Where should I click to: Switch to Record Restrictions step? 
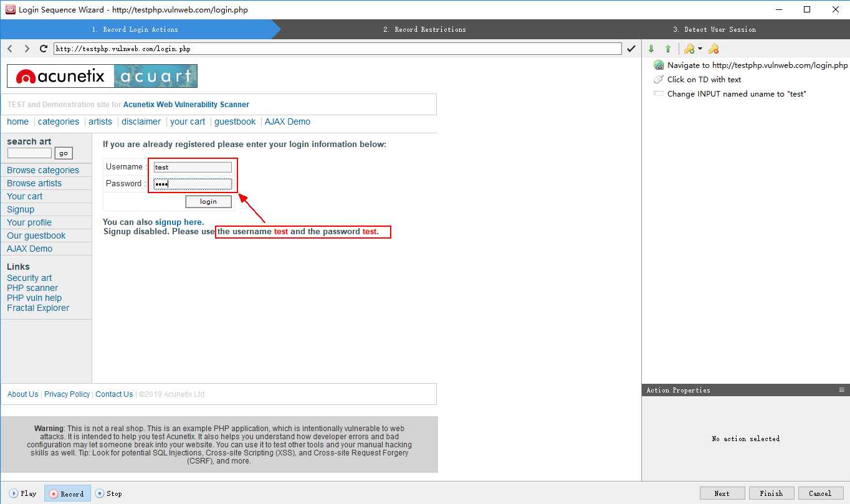point(424,29)
